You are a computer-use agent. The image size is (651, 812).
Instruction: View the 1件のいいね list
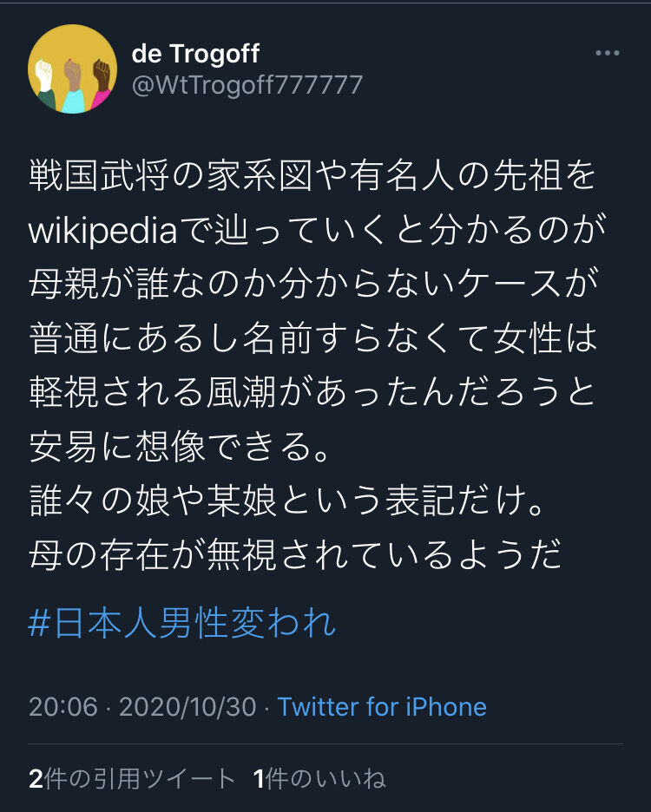[x=319, y=778]
